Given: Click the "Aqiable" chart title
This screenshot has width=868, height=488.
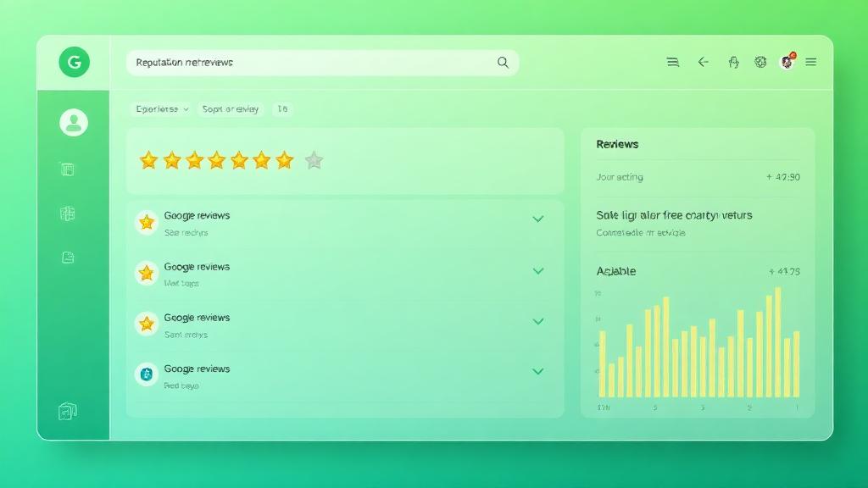Looking at the screenshot, I should [616, 271].
